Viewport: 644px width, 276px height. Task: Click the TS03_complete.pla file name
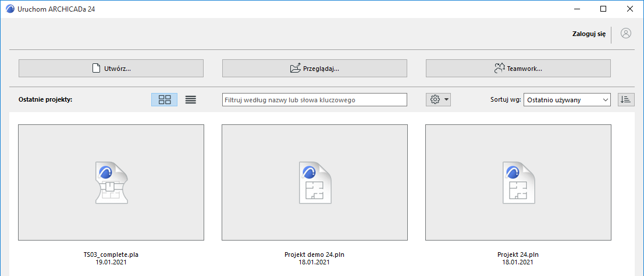tap(111, 255)
